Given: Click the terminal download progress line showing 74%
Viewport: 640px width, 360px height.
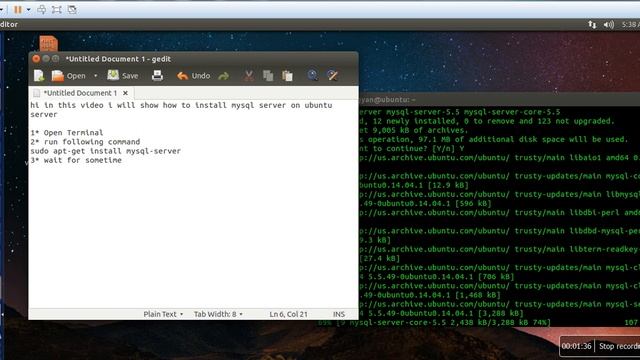Looking at the screenshot, I should tap(434, 322).
